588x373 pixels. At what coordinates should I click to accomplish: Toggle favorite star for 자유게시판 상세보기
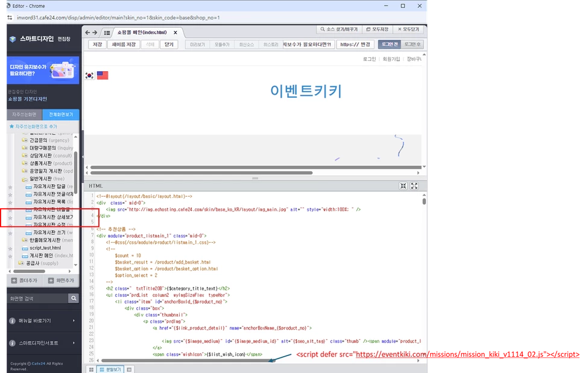10,218
